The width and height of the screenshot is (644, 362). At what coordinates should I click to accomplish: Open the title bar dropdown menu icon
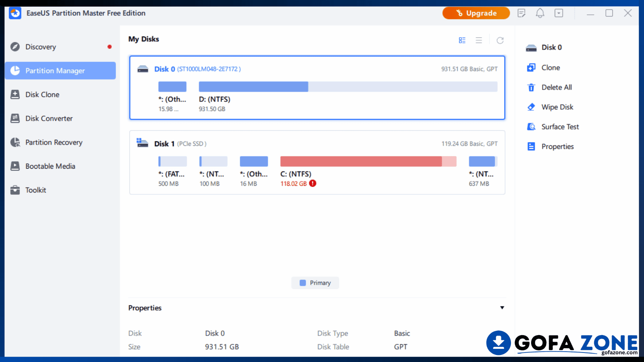(x=559, y=13)
